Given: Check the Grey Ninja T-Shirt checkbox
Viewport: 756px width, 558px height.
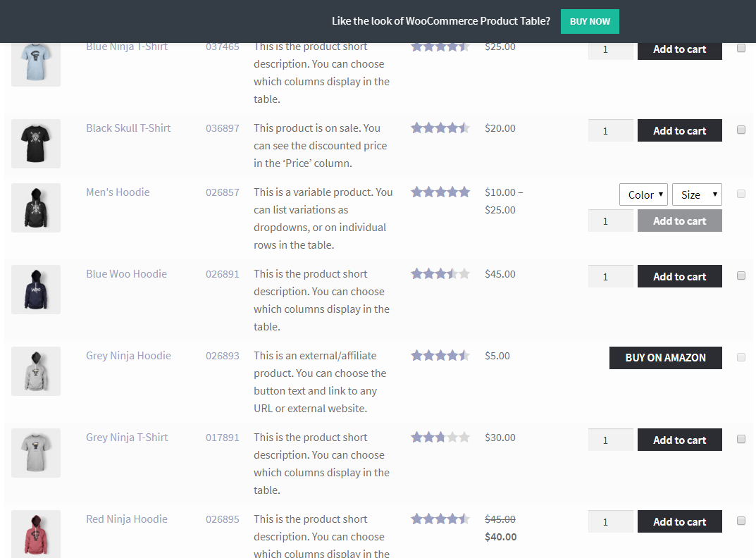Looking at the screenshot, I should [741, 439].
